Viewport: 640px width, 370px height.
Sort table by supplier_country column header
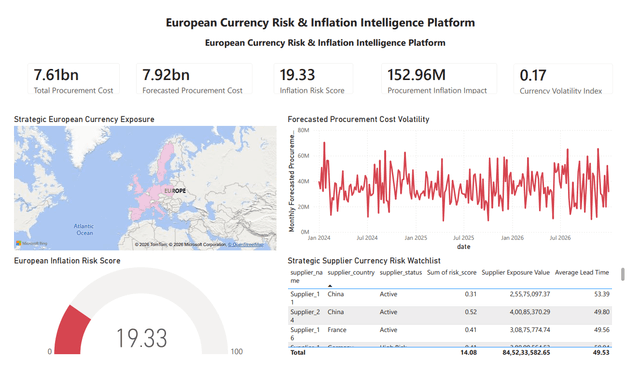[x=351, y=273]
